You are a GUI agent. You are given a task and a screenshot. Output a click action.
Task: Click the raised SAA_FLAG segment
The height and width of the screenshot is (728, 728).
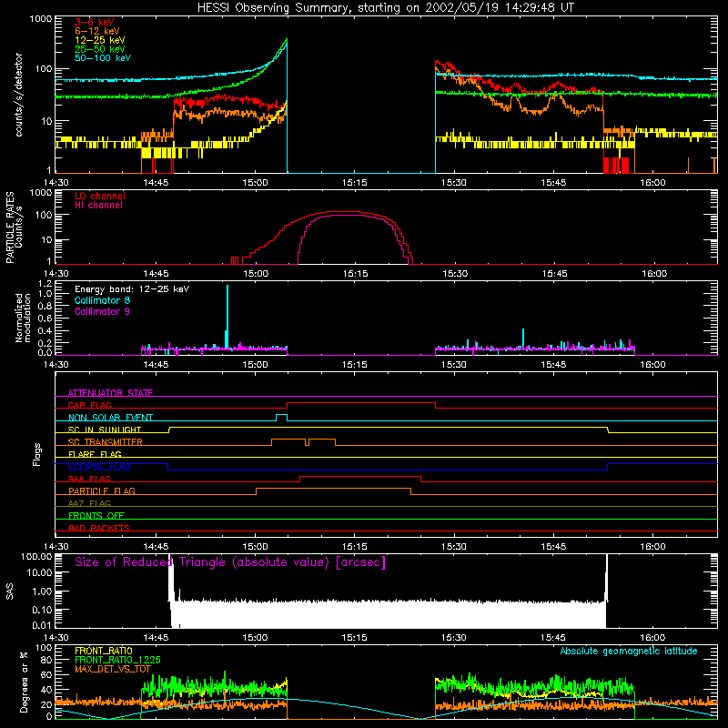click(x=360, y=477)
